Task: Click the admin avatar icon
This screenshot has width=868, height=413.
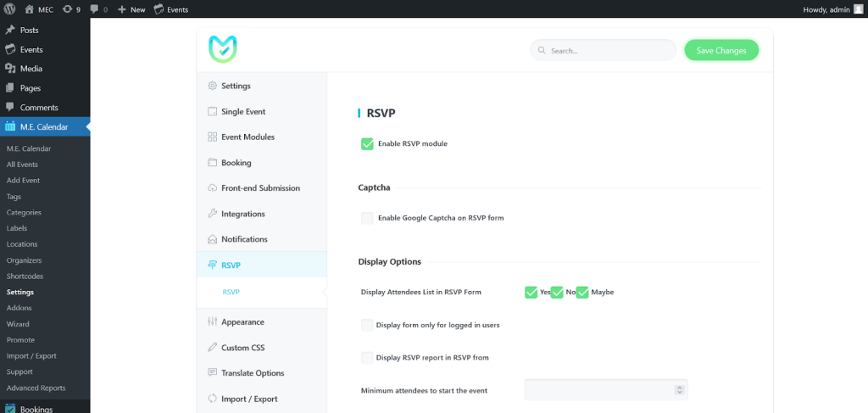Action: coord(858,8)
